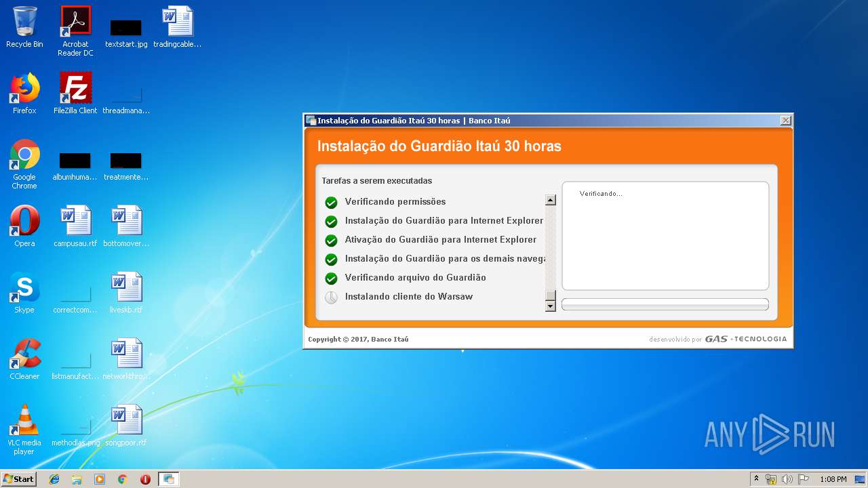Launch VLC media player shortcut
Viewport: 868px width, 488px height.
[24, 430]
